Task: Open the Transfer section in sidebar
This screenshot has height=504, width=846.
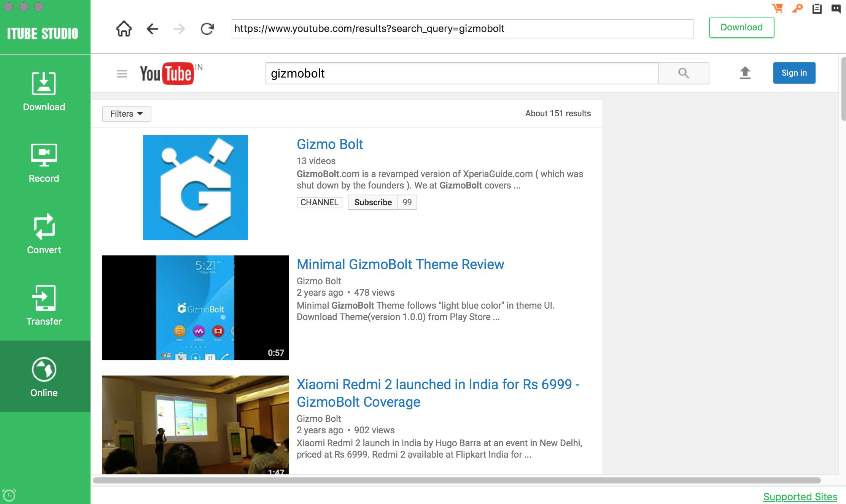Action: 44,306
